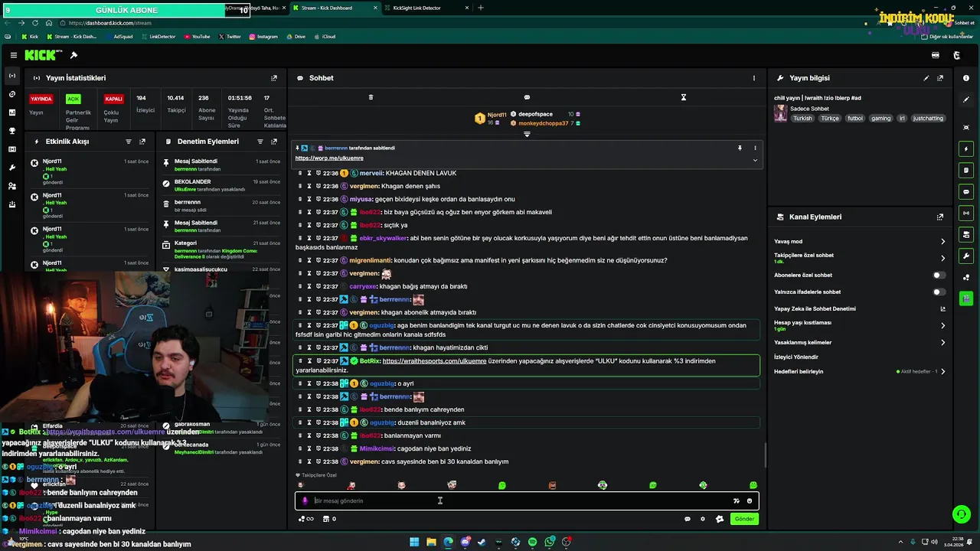Open the YouTube bookmark
The image size is (980, 551).
(x=197, y=37)
